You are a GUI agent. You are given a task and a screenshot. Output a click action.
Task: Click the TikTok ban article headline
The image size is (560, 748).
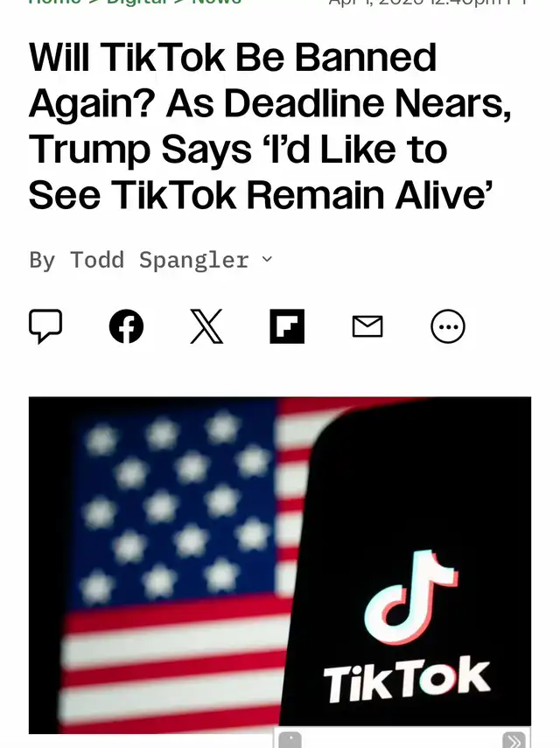pyautogui.click(x=270, y=126)
